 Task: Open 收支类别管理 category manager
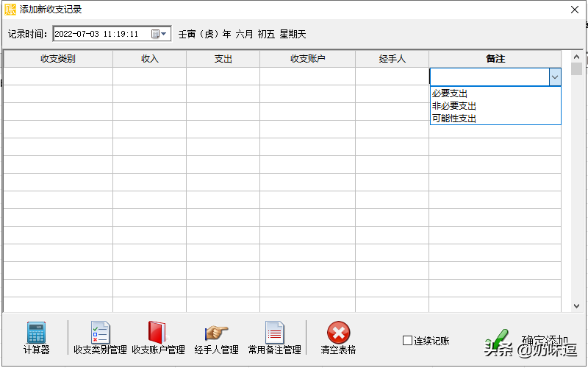pyautogui.click(x=100, y=338)
